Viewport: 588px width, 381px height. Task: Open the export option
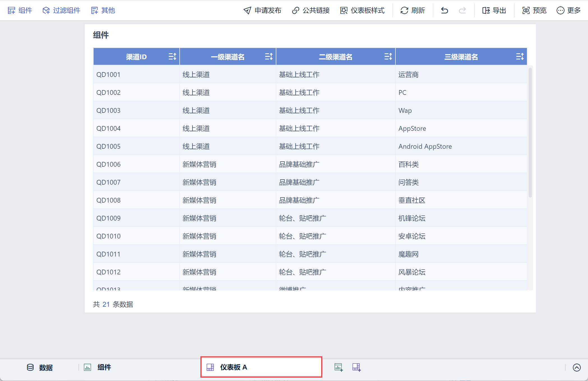coord(494,10)
